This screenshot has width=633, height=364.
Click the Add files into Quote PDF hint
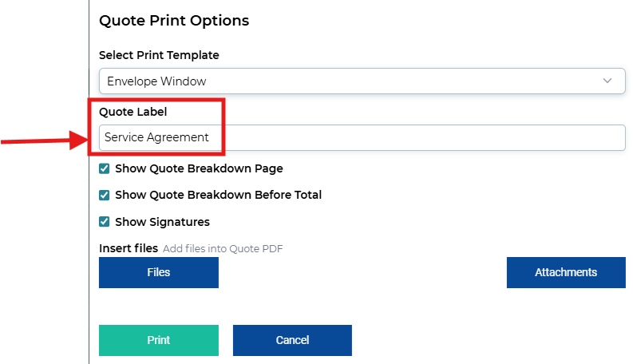pyautogui.click(x=223, y=248)
